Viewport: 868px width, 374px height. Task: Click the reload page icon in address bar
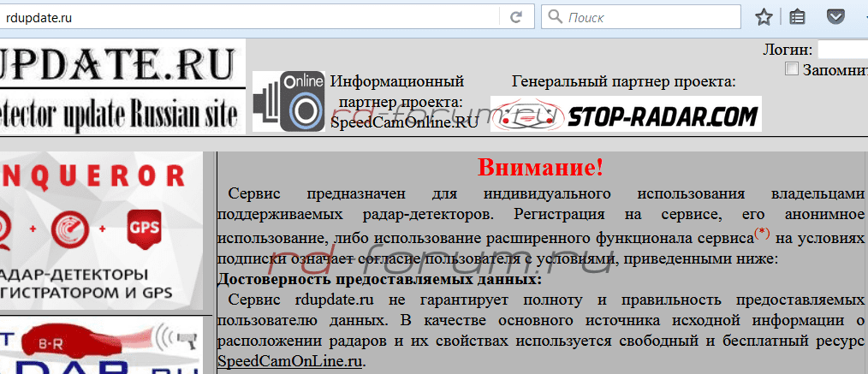tap(516, 18)
